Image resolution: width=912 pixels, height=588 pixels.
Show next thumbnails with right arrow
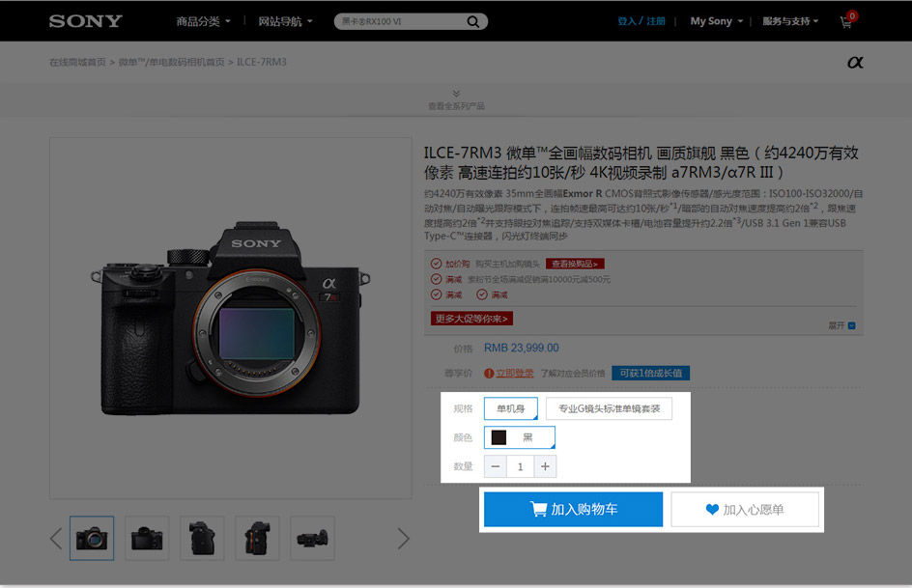tap(403, 538)
